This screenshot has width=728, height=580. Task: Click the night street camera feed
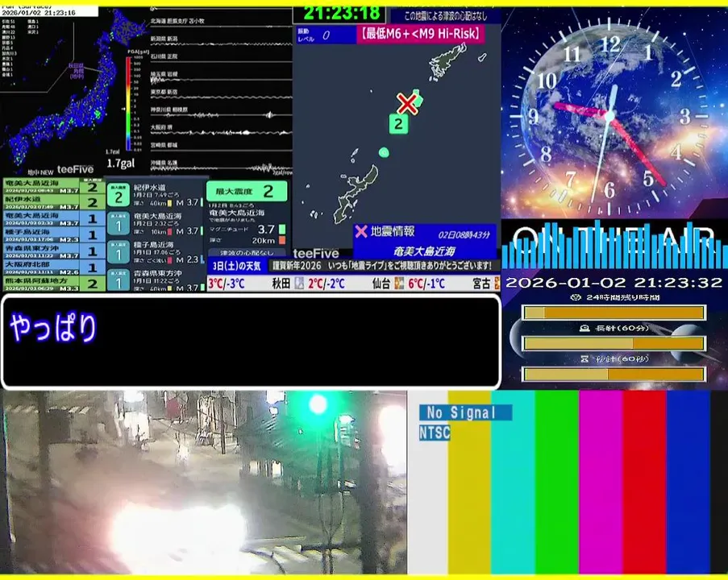point(204,483)
